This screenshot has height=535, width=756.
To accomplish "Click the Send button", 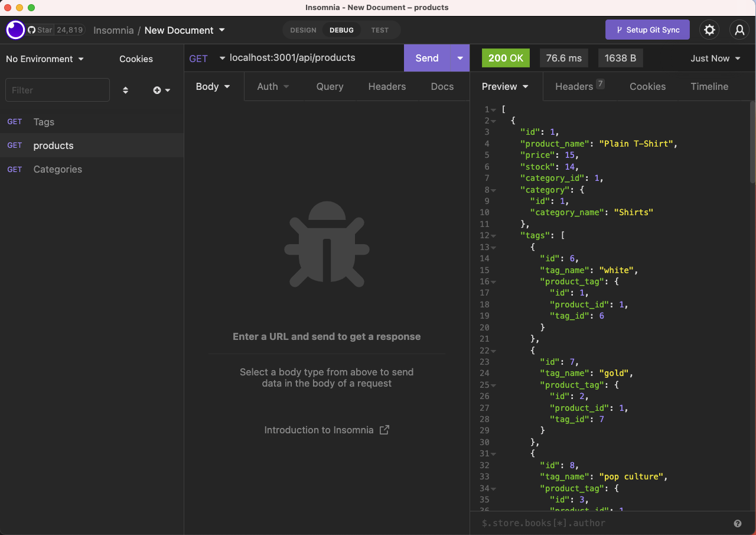I will [x=427, y=58].
